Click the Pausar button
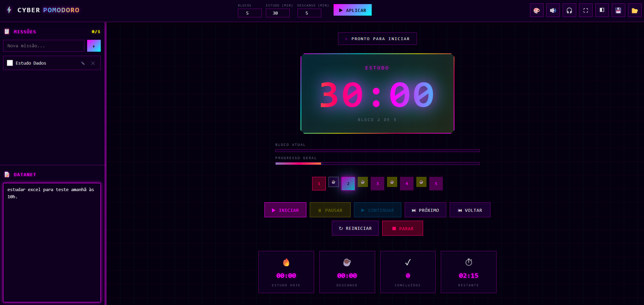644x305 pixels. [330, 210]
